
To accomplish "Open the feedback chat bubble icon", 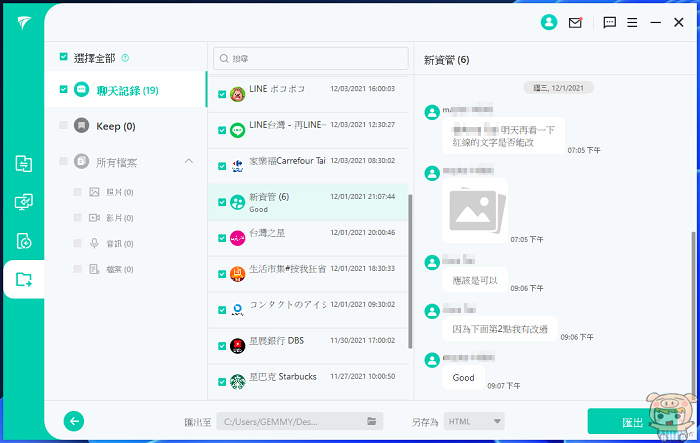I will (610, 22).
